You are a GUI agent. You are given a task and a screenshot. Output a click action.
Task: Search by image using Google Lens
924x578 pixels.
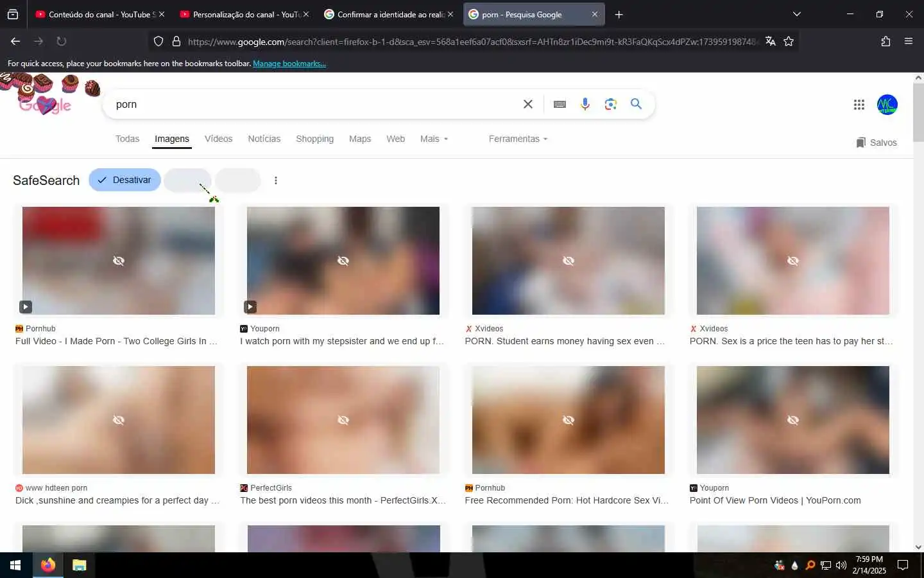tap(611, 104)
